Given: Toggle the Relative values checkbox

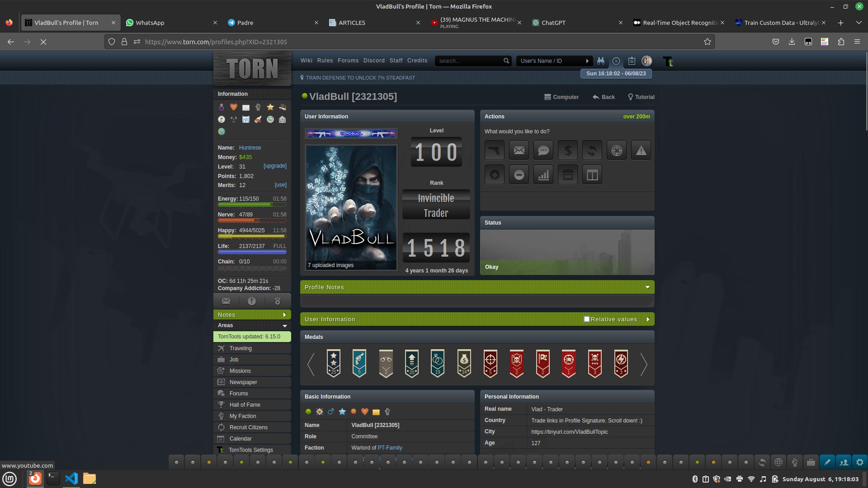Looking at the screenshot, I should click(x=587, y=319).
